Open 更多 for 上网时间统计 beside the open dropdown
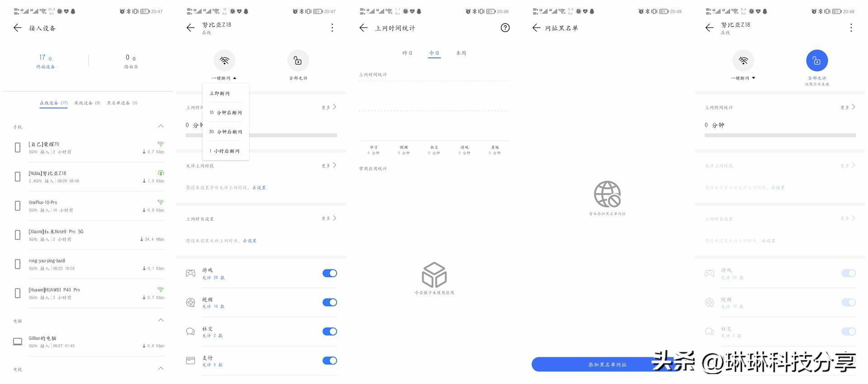The height and width of the screenshot is (384, 868). (x=329, y=107)
